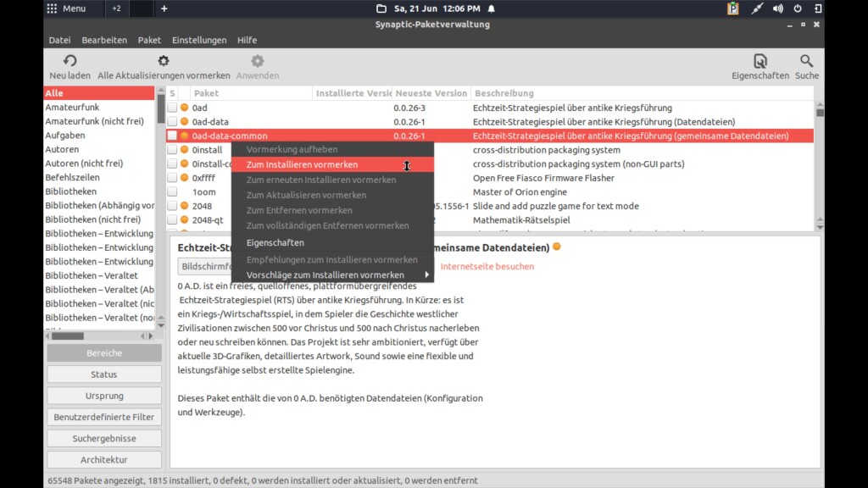Sort by the Paket column header
Viewport: 868px width, 488px height.
click(251, 93)
